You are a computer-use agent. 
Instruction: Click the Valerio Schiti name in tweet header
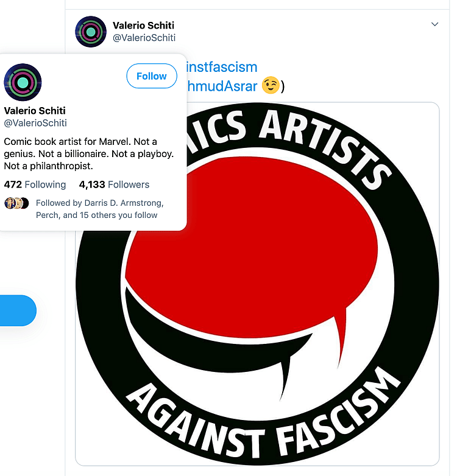click(x=144, y=26)
